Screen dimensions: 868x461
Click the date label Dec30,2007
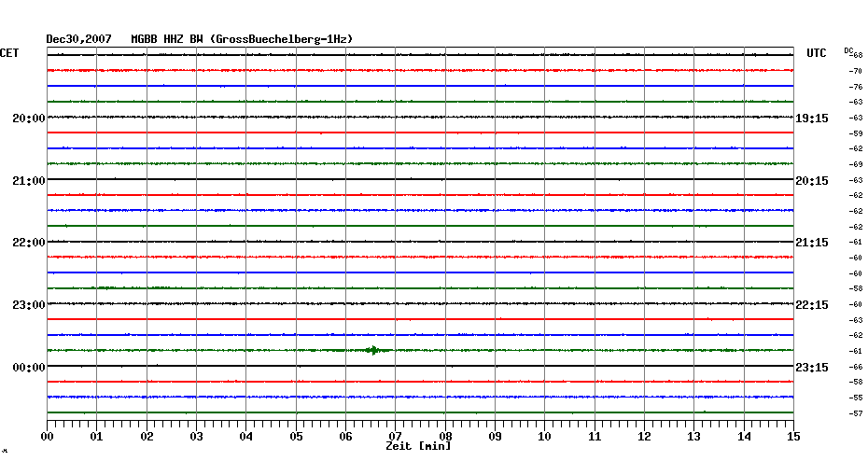point(78,39)
